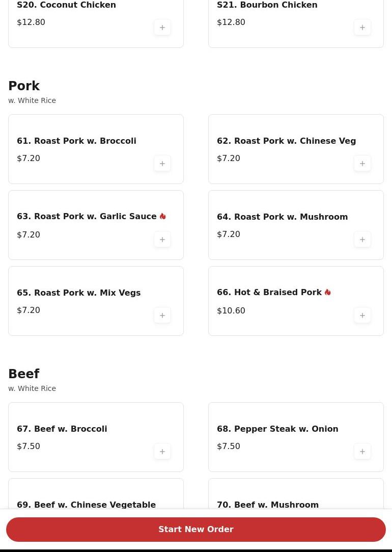Add 64. Roast Pork w. Mushroom plus icon

click(362, 240)
